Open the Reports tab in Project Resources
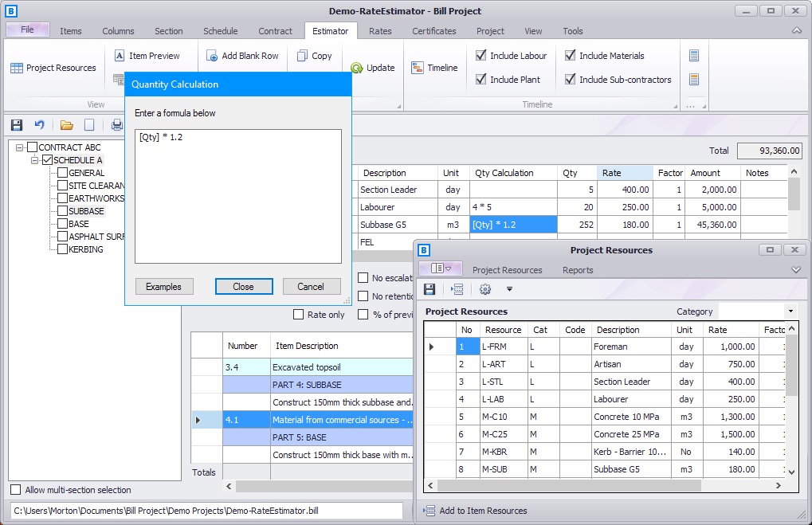This screenshot has width=812, height=525. click(578, 270)
